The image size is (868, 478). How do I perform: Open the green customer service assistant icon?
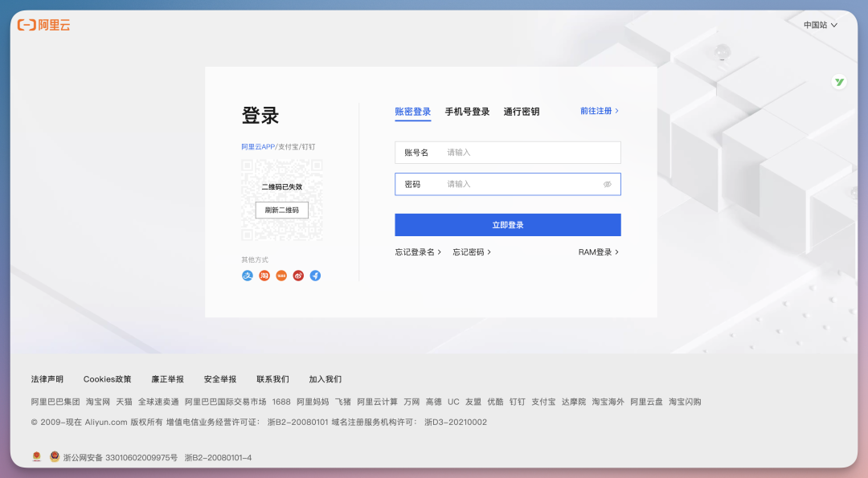839,82
